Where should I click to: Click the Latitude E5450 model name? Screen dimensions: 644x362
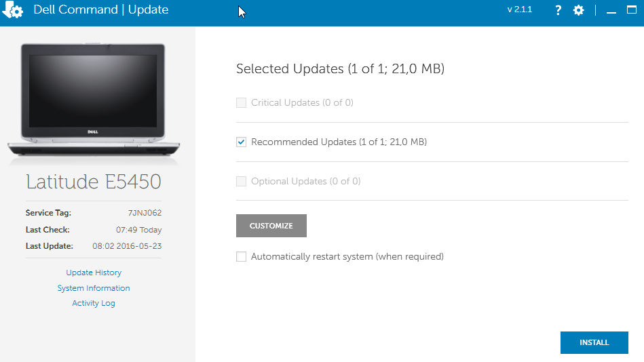[94, 182]
